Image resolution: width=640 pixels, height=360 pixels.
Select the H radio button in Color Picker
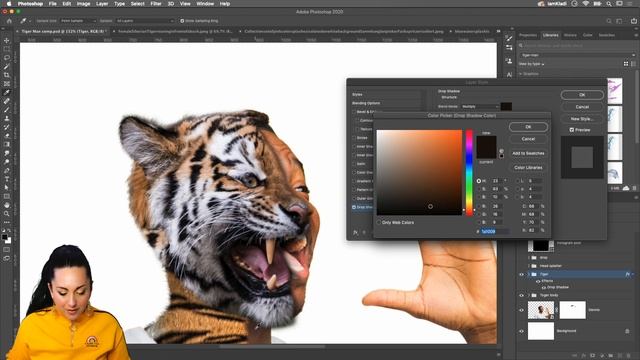(x=479, y=181)
